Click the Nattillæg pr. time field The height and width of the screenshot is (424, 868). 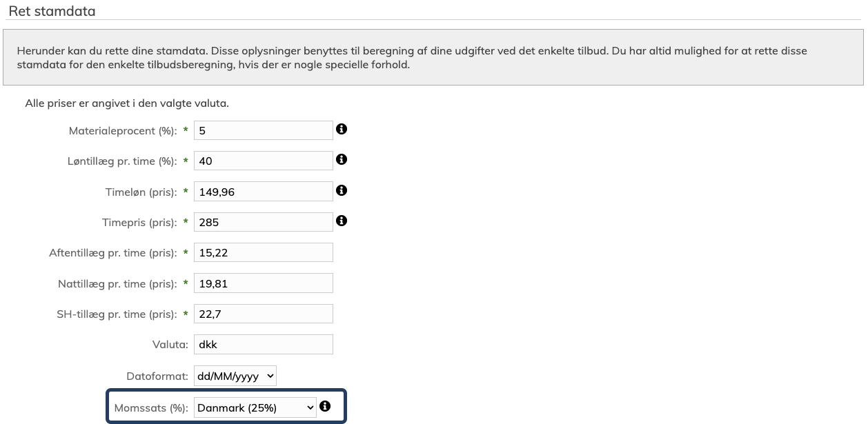click(264, 283)
